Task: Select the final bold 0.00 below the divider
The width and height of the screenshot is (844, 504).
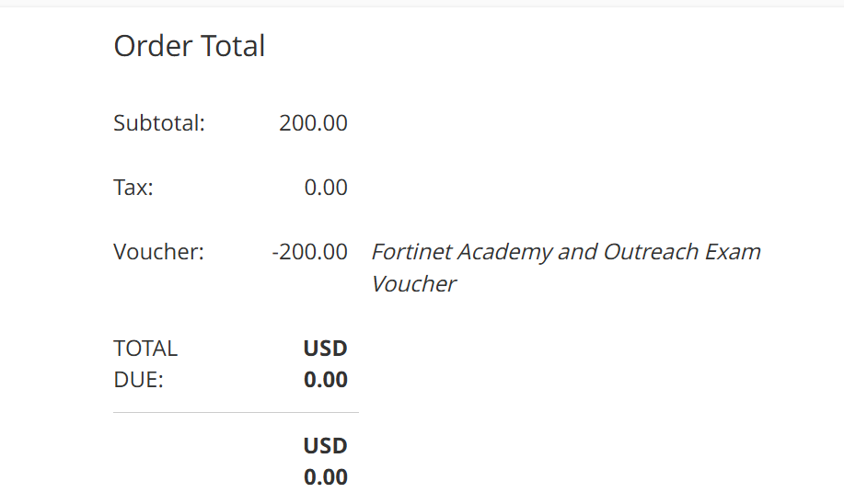Action: (326, 477)
